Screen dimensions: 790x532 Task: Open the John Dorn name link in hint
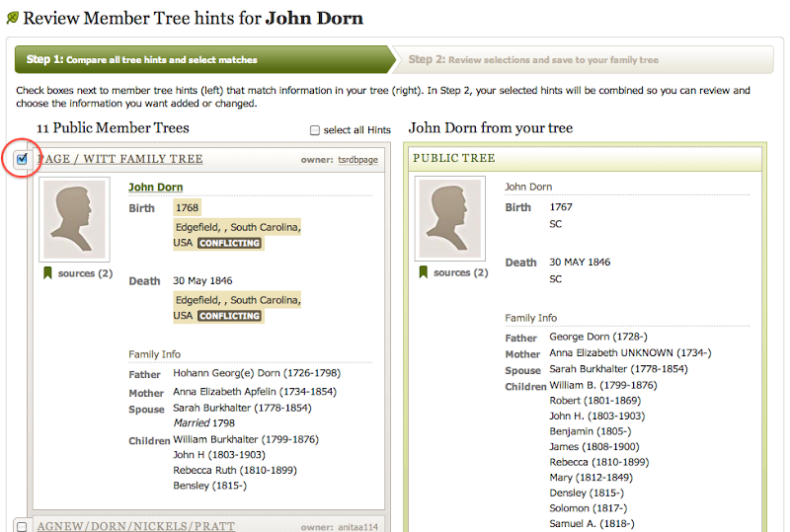(156, 187)
